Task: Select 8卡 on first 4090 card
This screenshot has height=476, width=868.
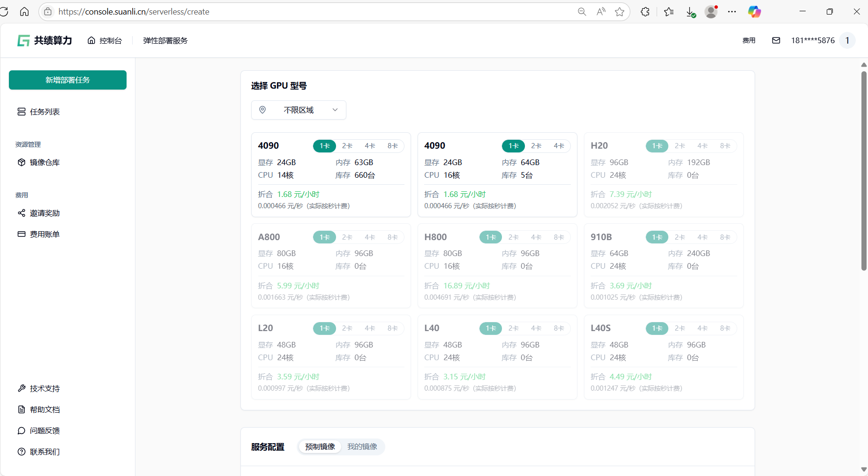Action: pyautogui.click(x=392, y=146)
